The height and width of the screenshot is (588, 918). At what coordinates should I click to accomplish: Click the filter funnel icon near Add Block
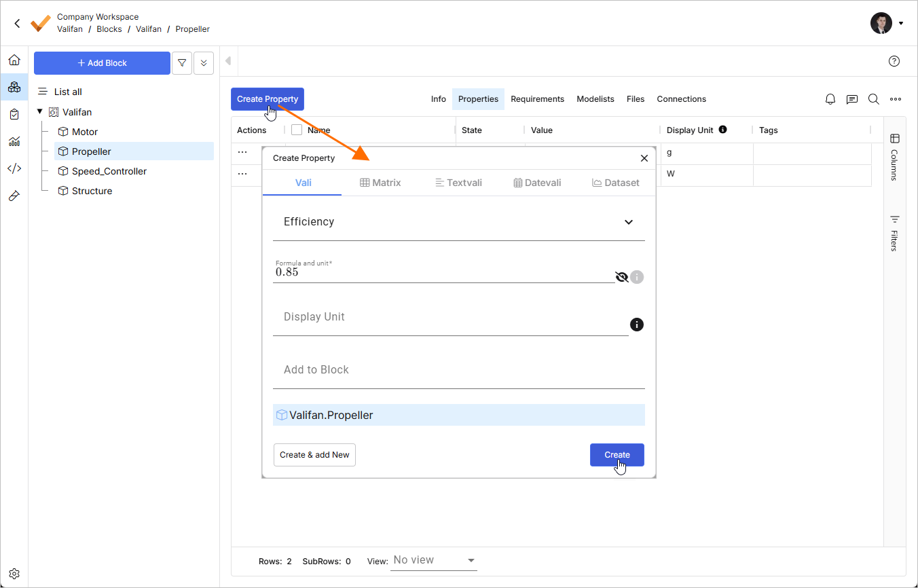tap(182, 63)
